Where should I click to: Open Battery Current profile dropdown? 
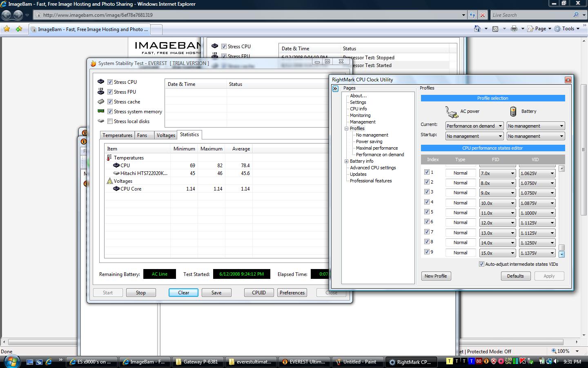pos(536,126)
